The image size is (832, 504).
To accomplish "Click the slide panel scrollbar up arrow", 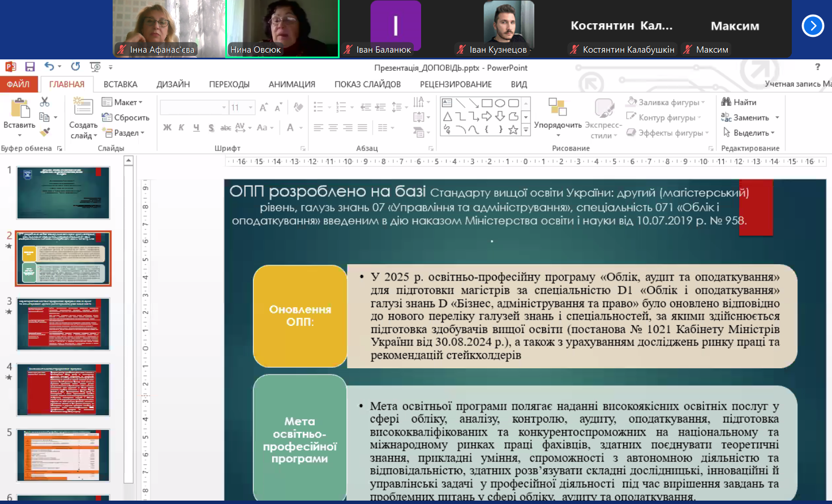I will click(x=128, y=161).
